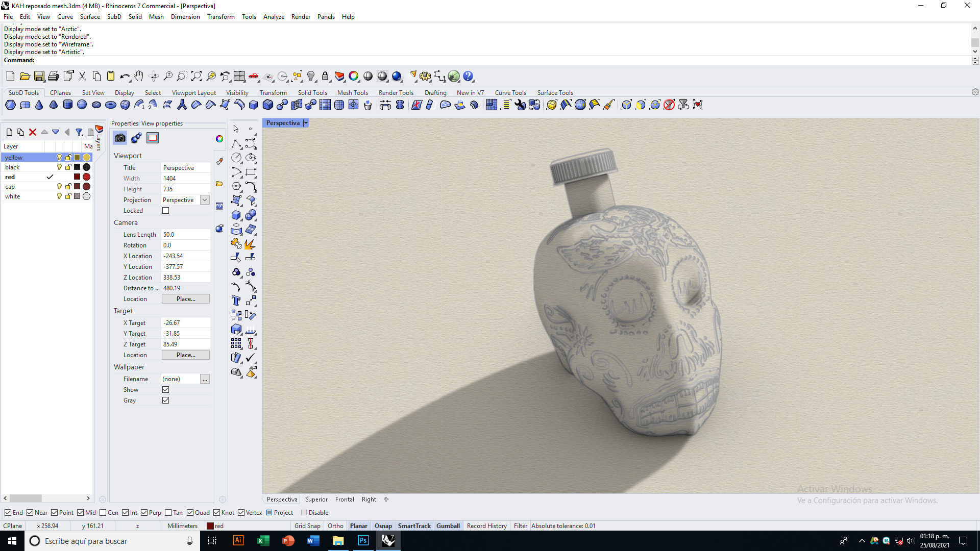Screen dimensions: 980x551
Task: Click the red car Named Views icon
Action: (x=254, y=77)
